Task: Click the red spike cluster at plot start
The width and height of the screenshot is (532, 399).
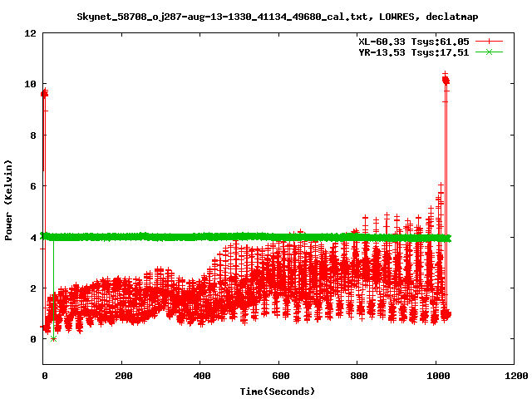Action: (44, 93)
